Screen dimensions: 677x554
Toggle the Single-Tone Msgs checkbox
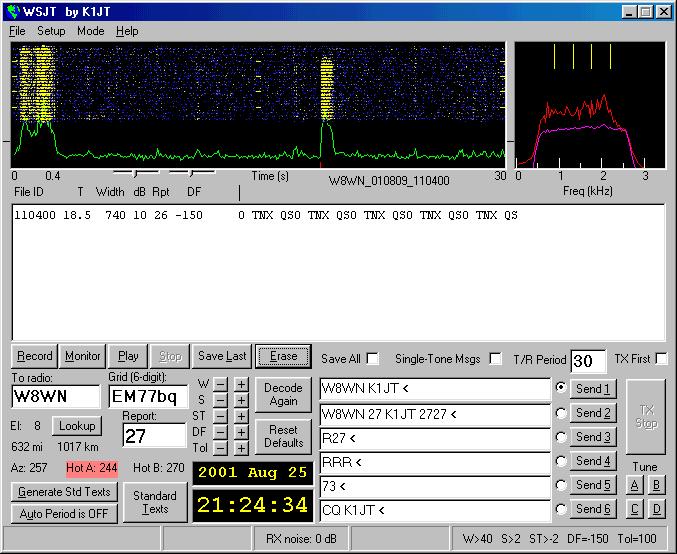pos(495,359)
